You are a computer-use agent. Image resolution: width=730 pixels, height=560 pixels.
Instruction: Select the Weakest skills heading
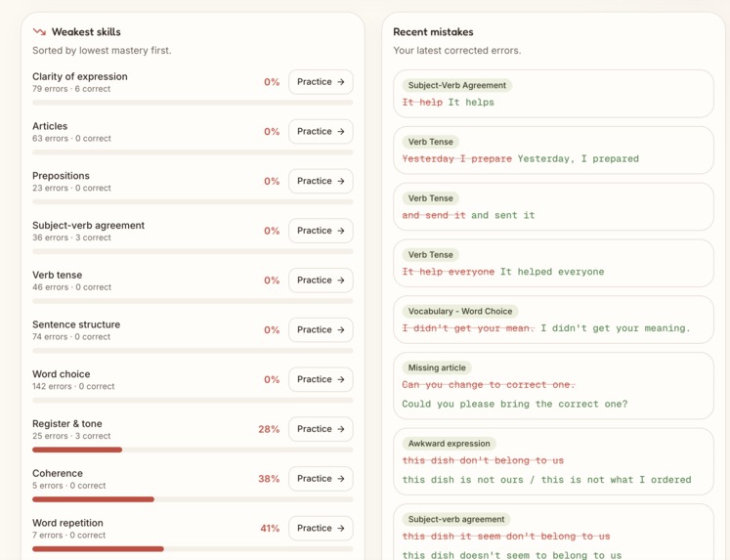point(86,32)
